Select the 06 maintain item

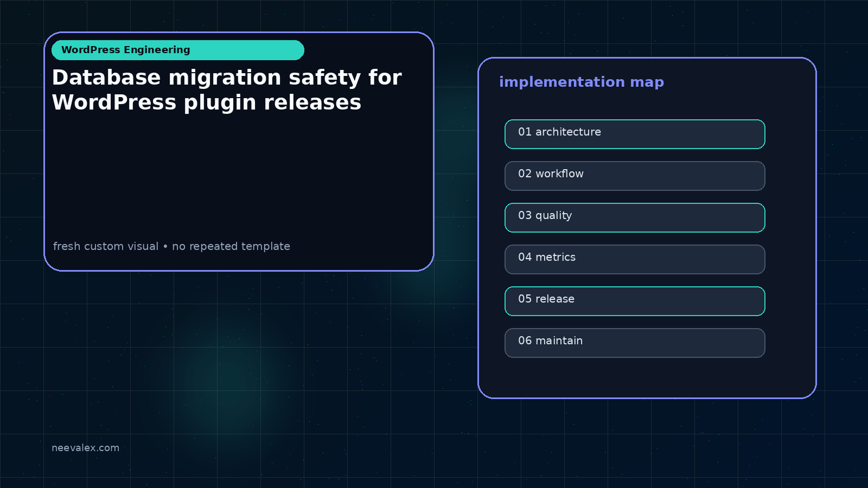click(x=635, y=343)
